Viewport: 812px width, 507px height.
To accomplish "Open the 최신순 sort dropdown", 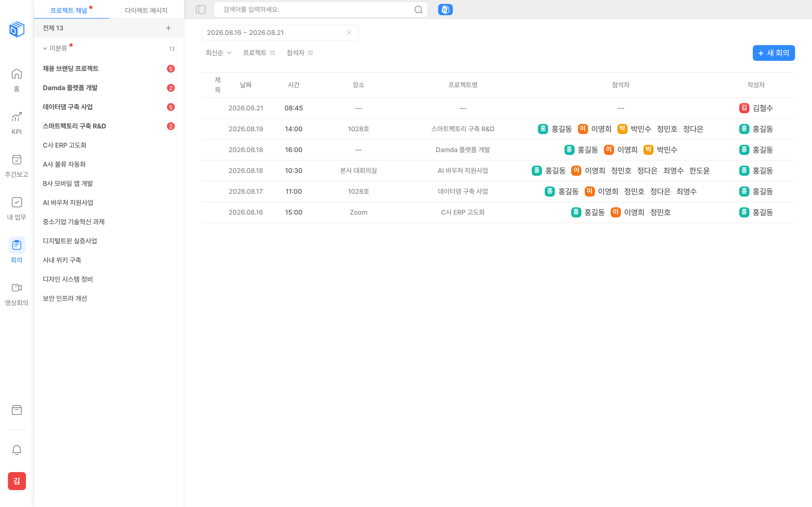I will [x=219, y=53].
